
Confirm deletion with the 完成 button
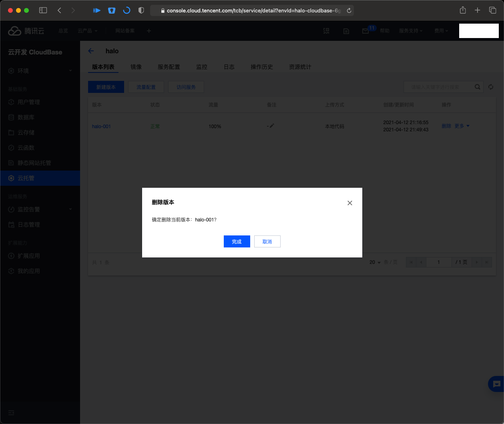pos(237,241)
